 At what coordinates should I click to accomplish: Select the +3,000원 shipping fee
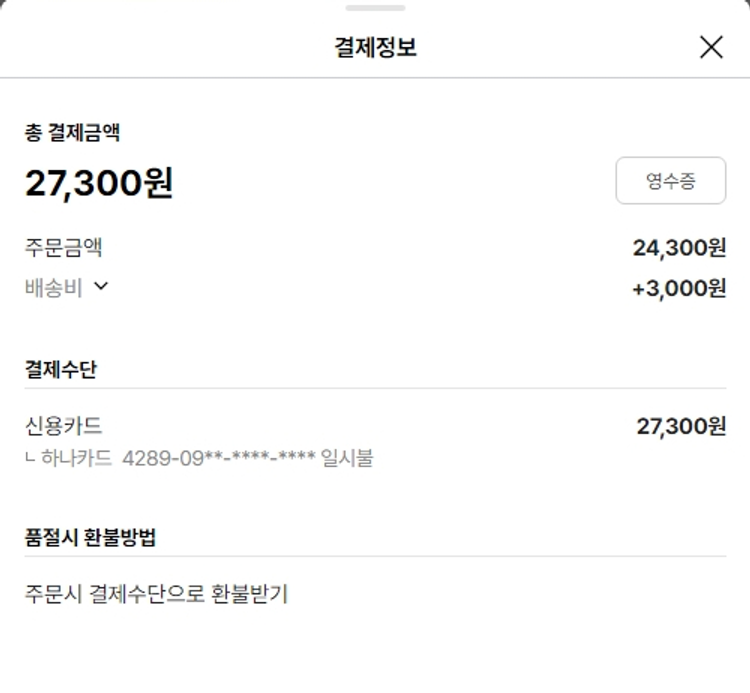click(x=679, y=289)
